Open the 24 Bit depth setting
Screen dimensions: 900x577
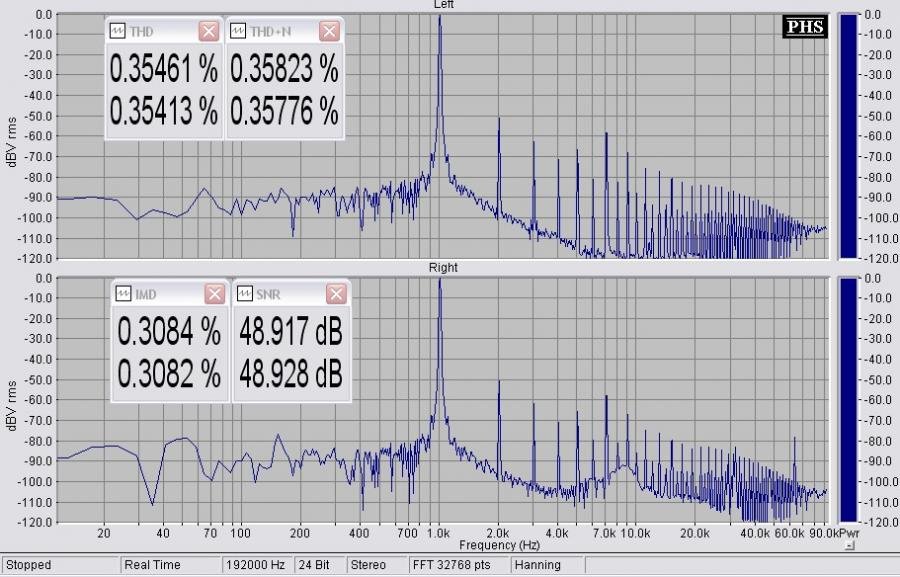316,565
